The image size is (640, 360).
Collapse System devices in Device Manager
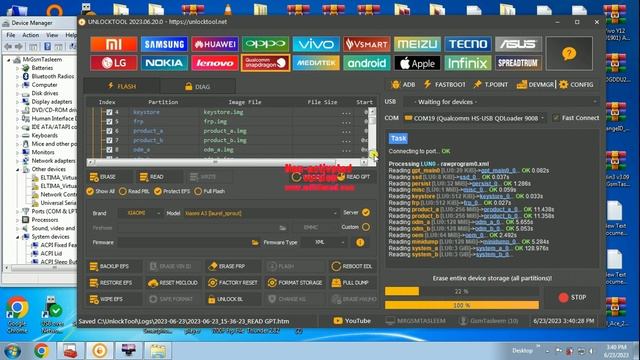tap(18, 237)
